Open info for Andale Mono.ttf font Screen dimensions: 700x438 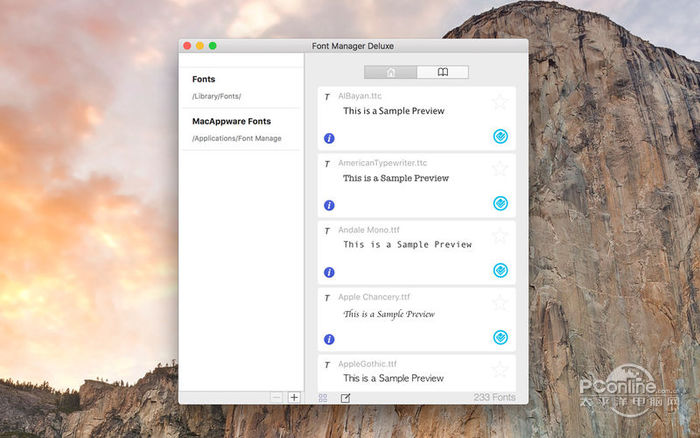click(x=329, y=272)
